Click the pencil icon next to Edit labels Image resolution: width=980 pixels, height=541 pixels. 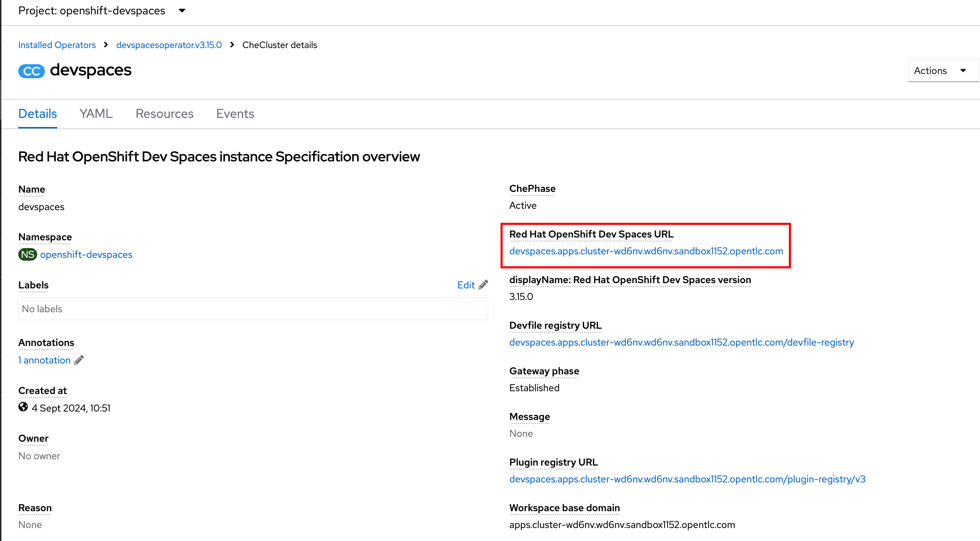(483, 285)
